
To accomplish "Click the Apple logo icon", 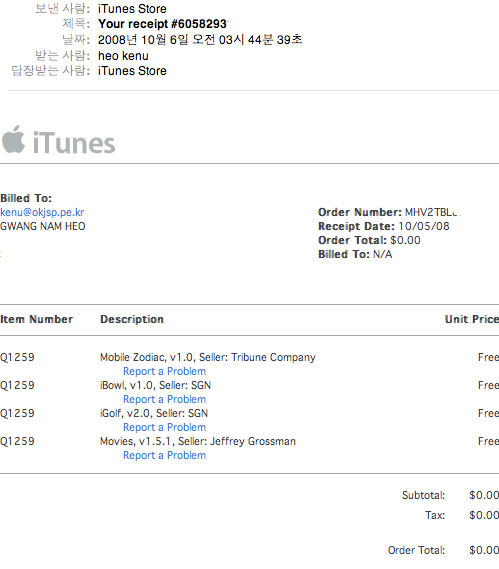I will 13,139.
